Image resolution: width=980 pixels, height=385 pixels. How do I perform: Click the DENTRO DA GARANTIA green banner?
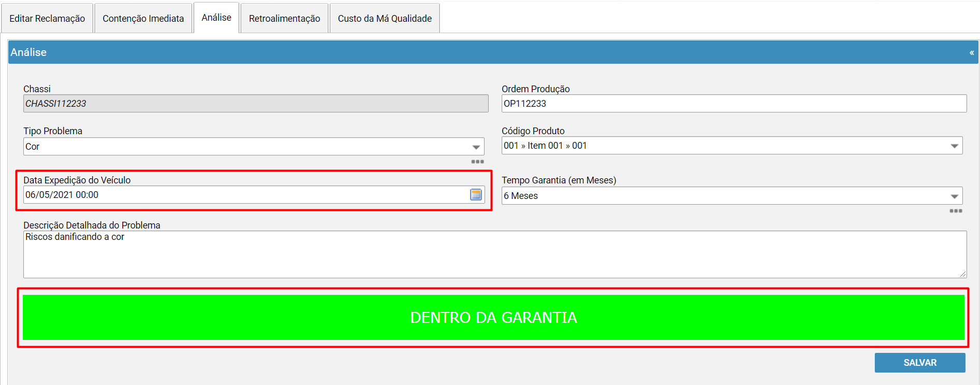pyautogui.click(x=493, y=318)
